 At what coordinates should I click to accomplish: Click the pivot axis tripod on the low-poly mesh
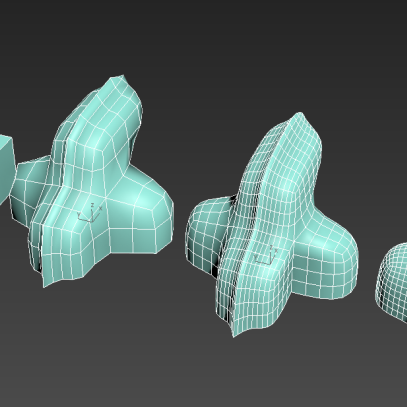pyautogui.click(x=89, y=213)
